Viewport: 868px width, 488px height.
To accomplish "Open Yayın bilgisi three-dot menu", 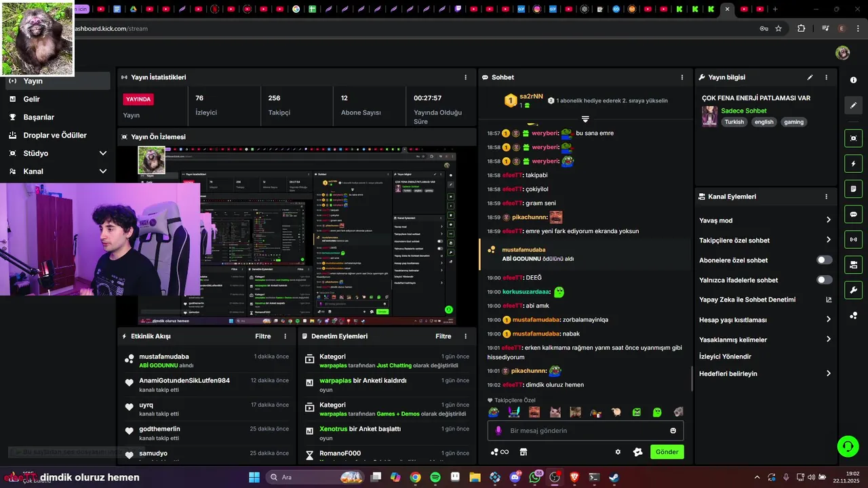I will (826, 77).
